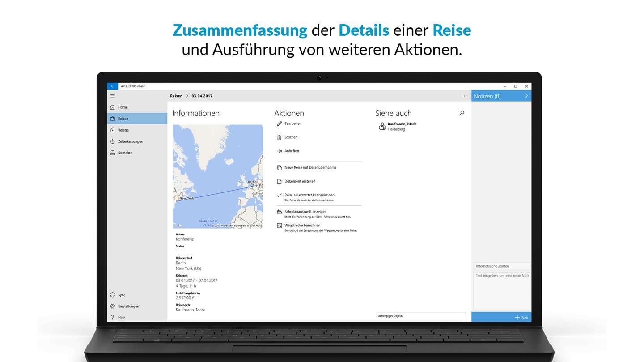Screen dimensions: 644x362
Task: Click Wegstrecke berechnen action
Action: click(x=302, y=226)
